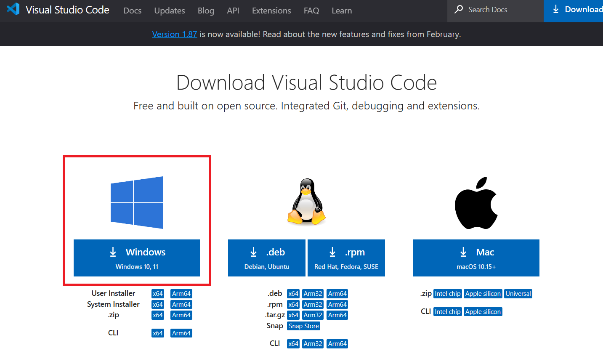The width and height of the screenshot is (603, 364).
Task: Select Linux .tar.gz Arm32
Action: (313, 315)
